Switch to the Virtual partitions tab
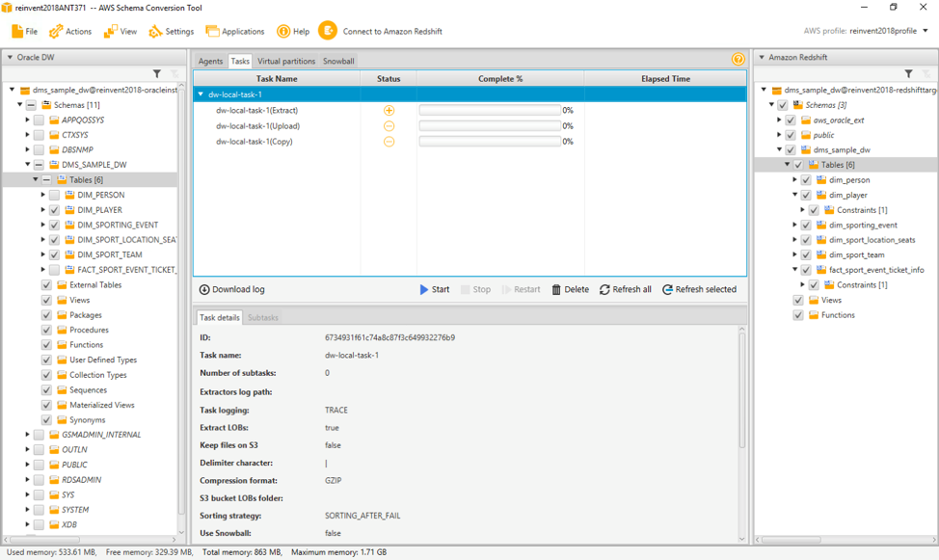939x560 pixels. tap(286, 61)
